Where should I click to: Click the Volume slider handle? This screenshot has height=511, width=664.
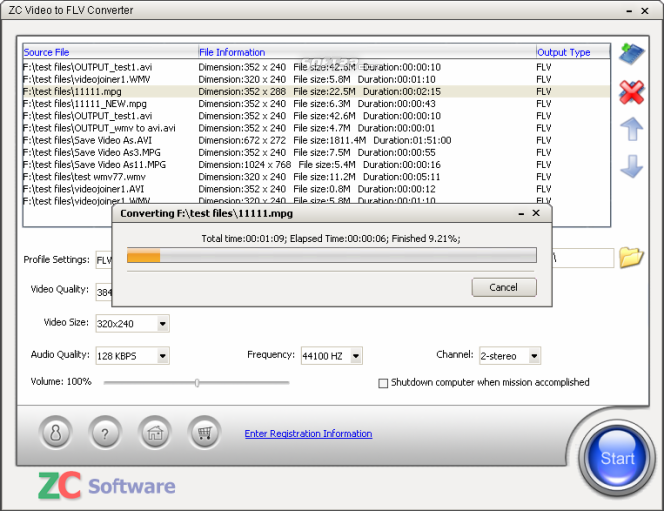point(197,383)
